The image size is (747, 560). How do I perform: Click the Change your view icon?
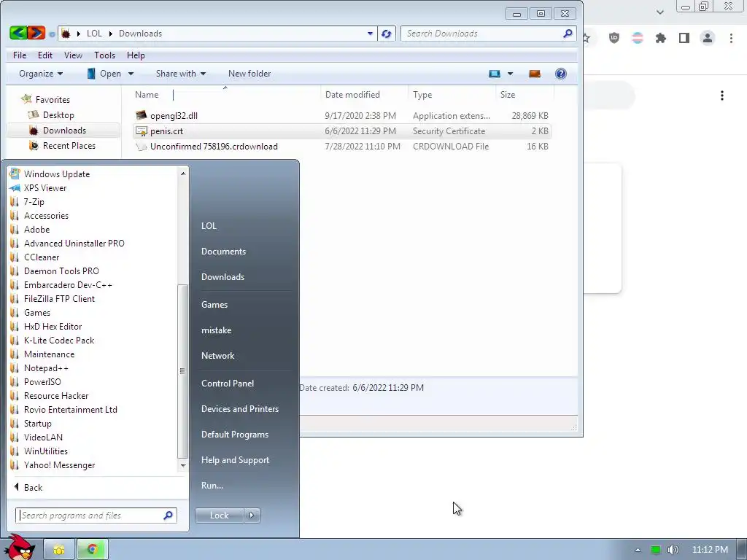[x=495, y=74]
